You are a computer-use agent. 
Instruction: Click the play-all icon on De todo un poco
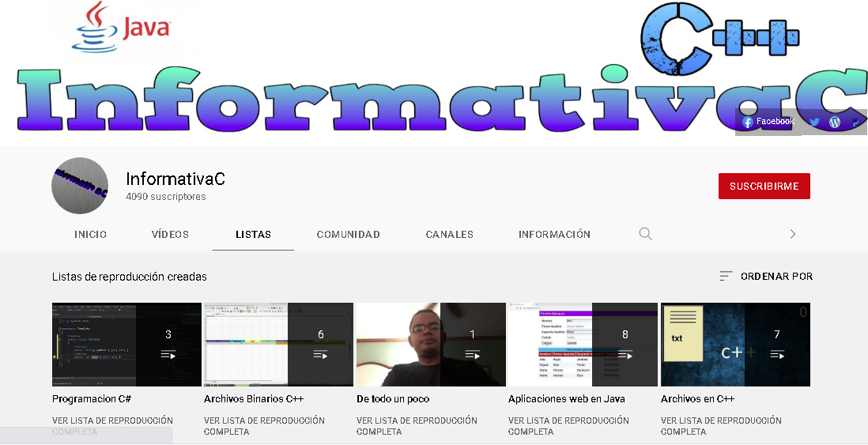[472, 355]
